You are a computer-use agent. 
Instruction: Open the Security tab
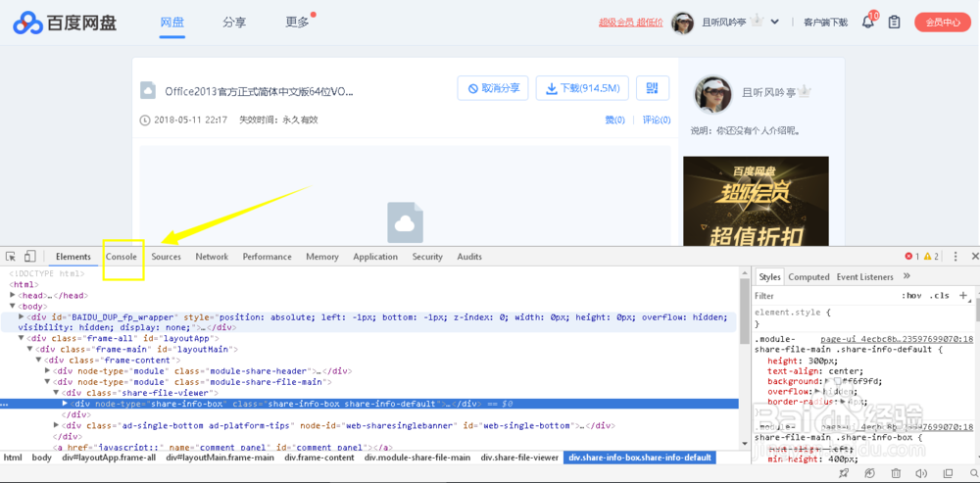(427, 256)
